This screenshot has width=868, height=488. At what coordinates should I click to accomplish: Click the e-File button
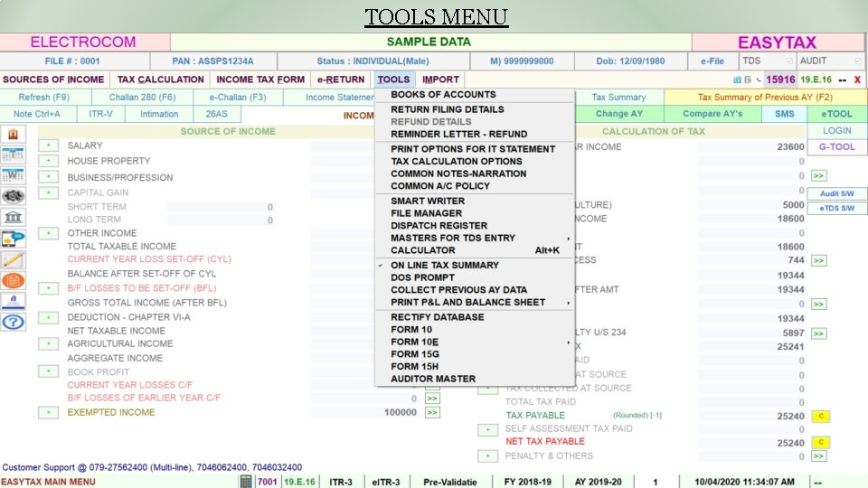point(712,61)
